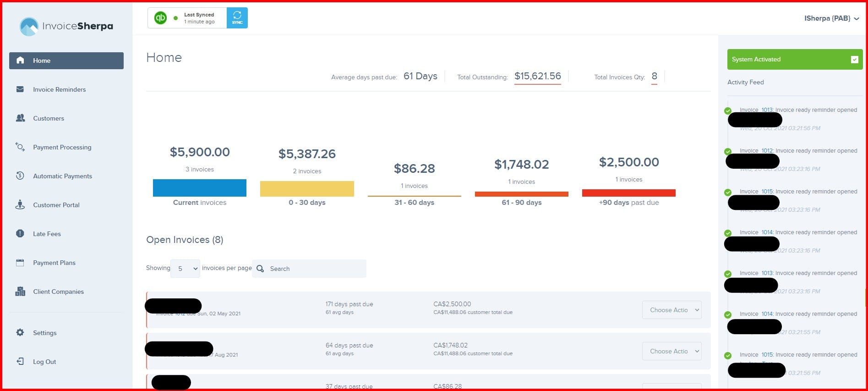Open Home house icon in sidebar
The height and width of the screenshot is (391, 868).
(x=20, y=61)
